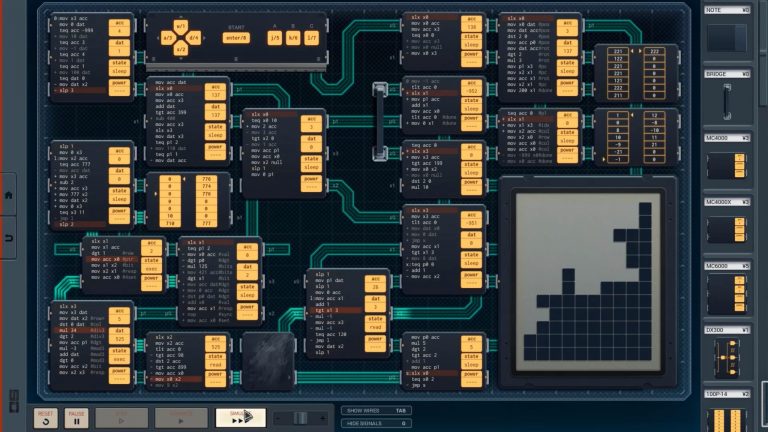768x432 pixels.
Task: Toggle Hide Signals option
Action: click(376, 424)
